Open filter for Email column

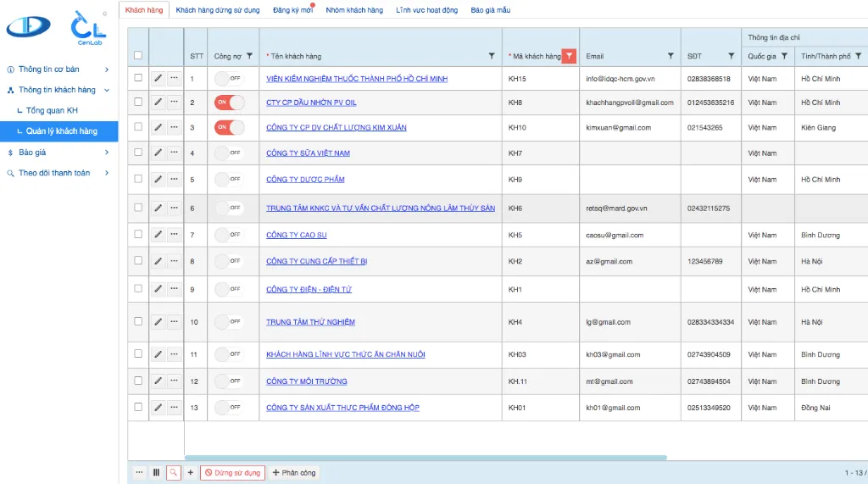[670, 56]
